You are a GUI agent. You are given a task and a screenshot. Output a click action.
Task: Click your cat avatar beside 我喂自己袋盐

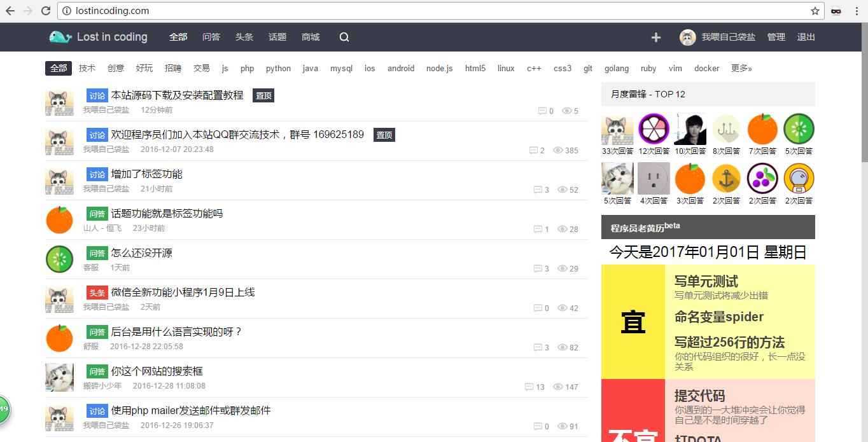click(688, 37)
